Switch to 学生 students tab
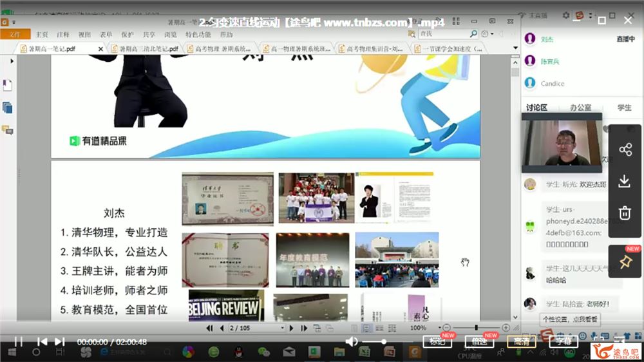Image resolution: width=644 pixels, height=362 pixels. (x=624, y=108)
